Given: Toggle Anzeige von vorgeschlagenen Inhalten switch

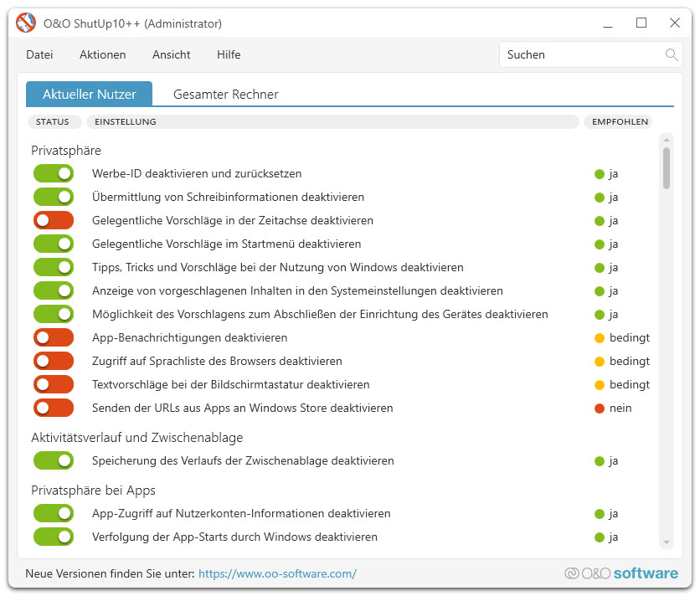Looking at the screenshot, I should 54,290.
